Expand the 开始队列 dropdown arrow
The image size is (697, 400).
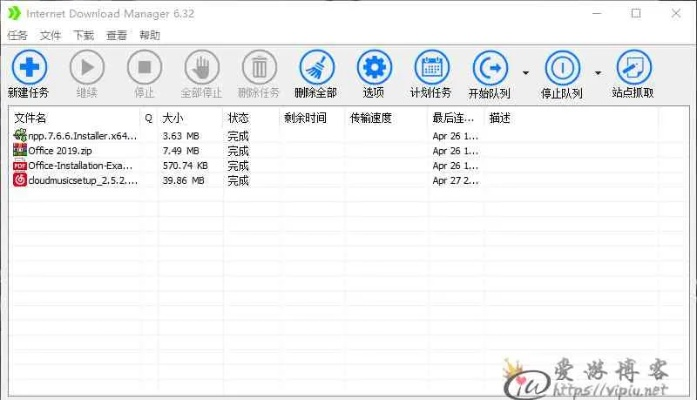pyautogui.click(x=526, y=72)
